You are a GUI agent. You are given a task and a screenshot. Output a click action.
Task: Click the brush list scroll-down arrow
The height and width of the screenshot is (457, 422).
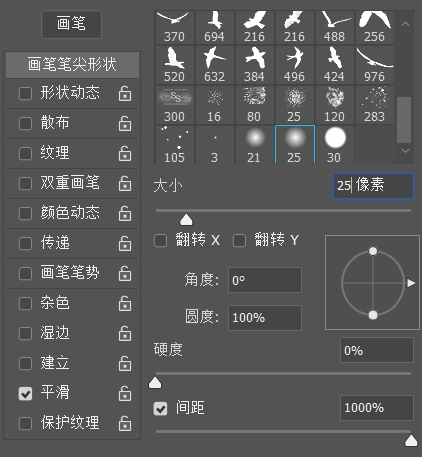405,151
